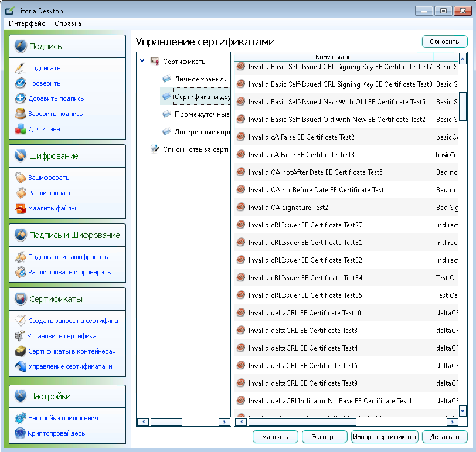Click the Установить сертификат keys icon
The image size is (476, 452).
pyautogui.click(x=20, y=336)
